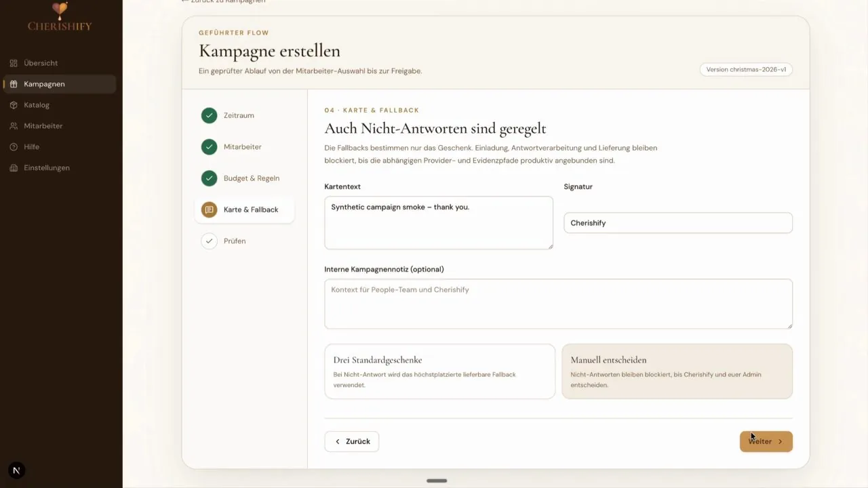Open the Katalog box icon
Image resolution: width=868 pixels, height=488 pixels.
click(14, 105)
